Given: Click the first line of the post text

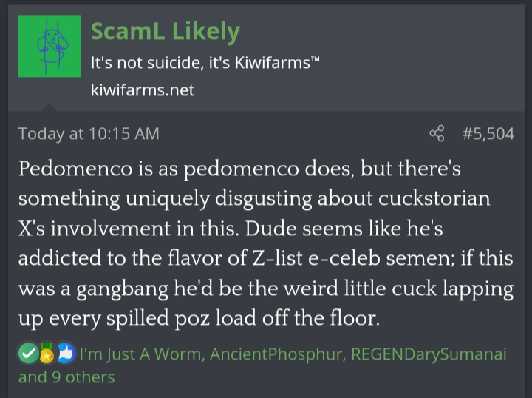Looking at the screenshot, I should coord(239,169).
